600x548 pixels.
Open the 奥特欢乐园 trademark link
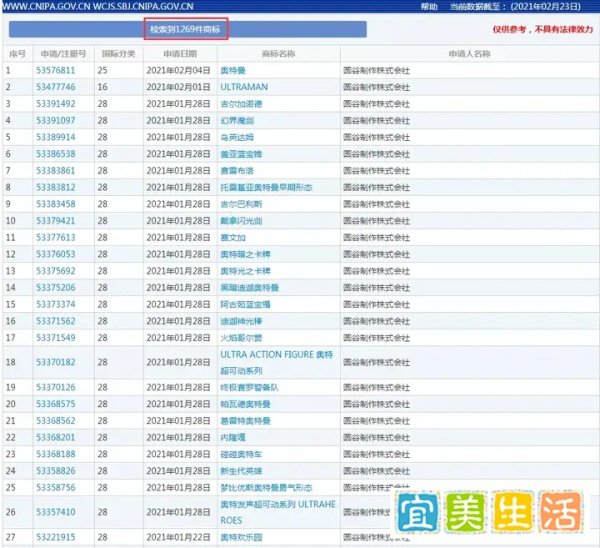[x=241, y=537]
